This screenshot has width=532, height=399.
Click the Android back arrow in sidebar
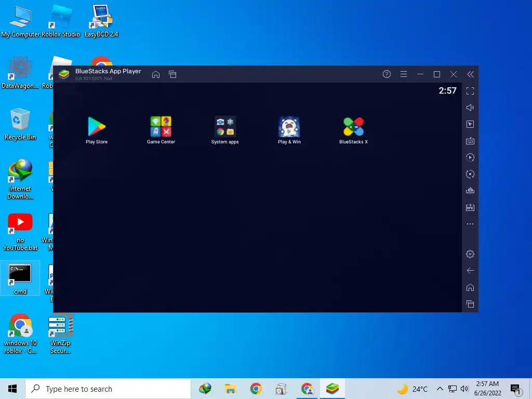tap(470, 270)
